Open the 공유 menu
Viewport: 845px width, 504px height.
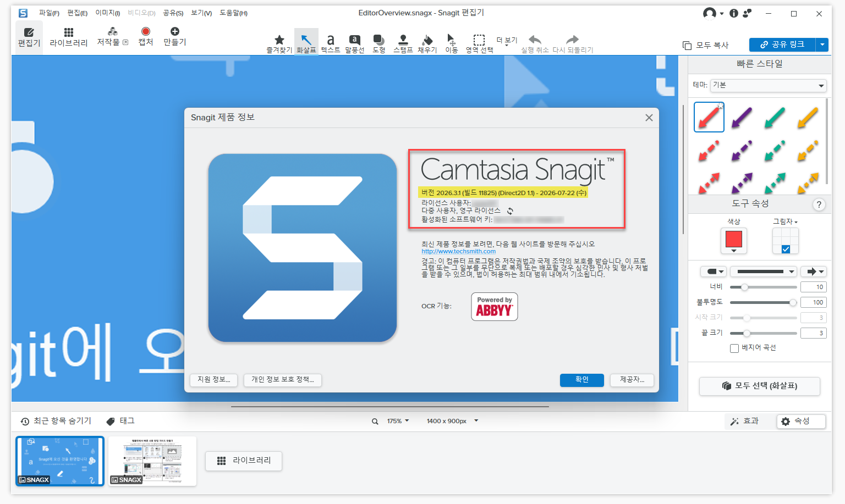point(173,13)
